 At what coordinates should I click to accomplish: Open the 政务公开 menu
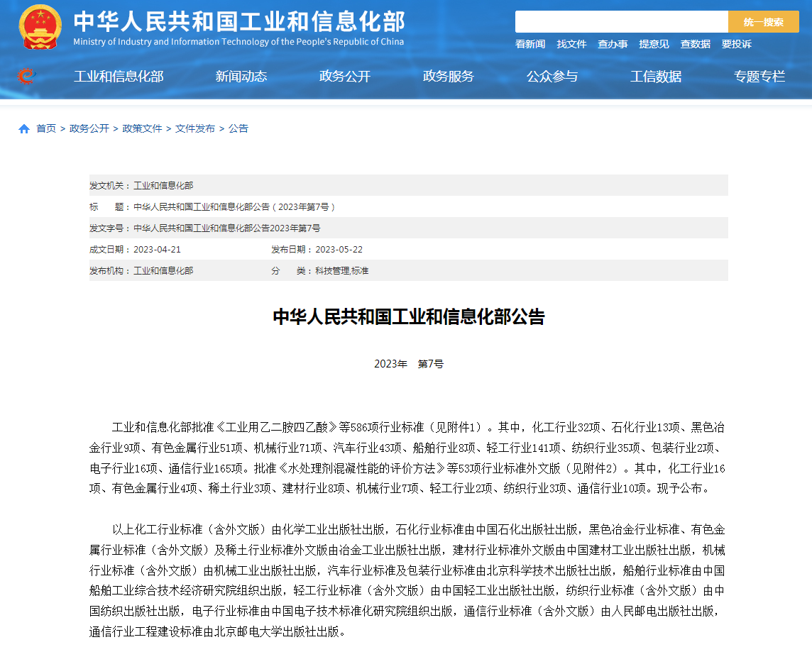pos(345,77)
